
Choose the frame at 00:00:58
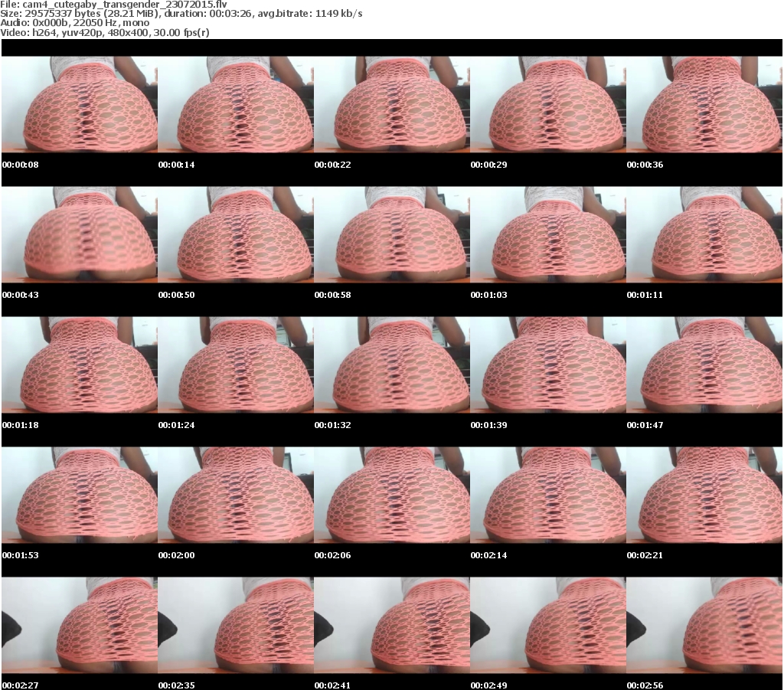click(x=392, y=234)
